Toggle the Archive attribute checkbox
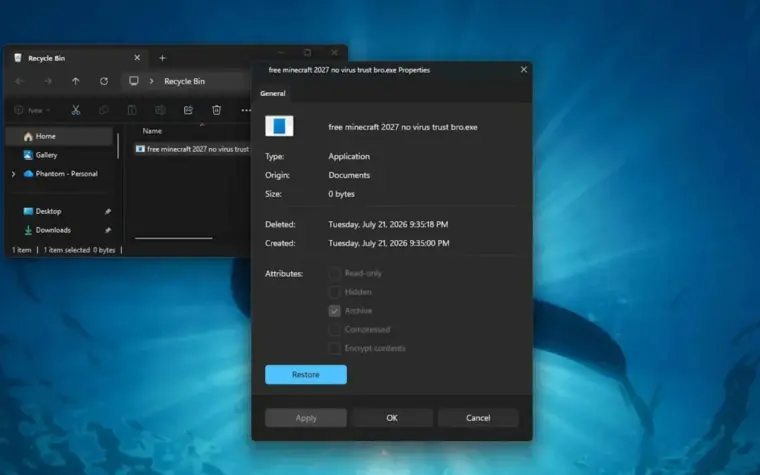Screen dimensions: 760x475 (x=334, y=311)
